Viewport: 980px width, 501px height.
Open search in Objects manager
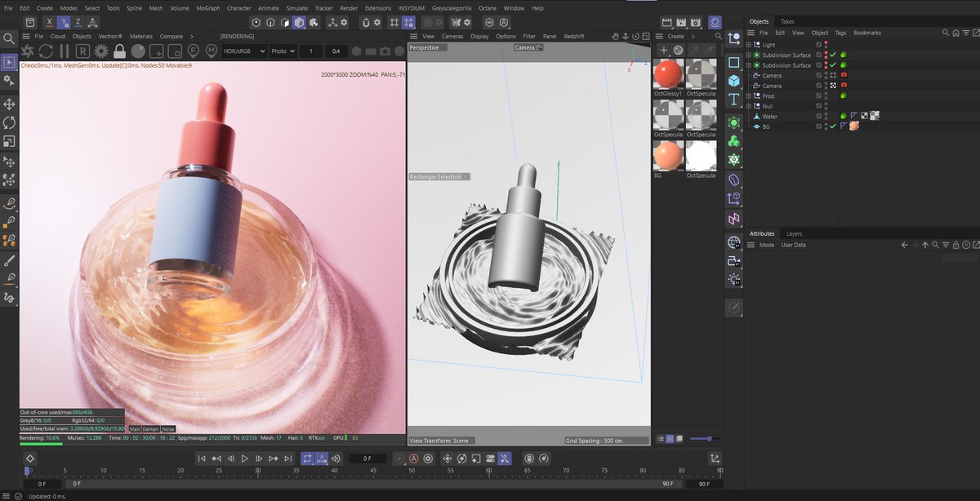[x=945, y=33]
